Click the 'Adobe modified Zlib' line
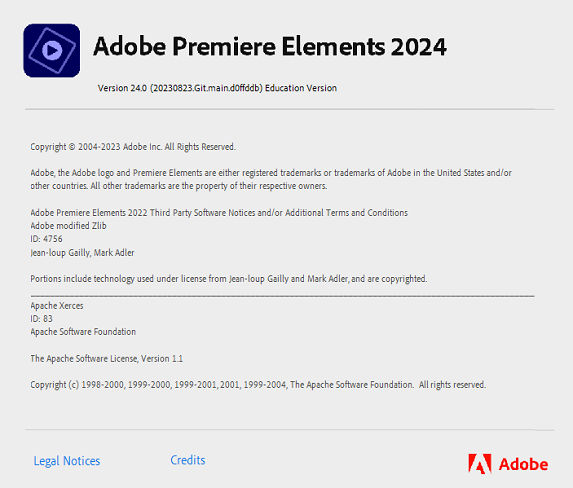Viewport: 573px width, 488px height. [68, 226]
